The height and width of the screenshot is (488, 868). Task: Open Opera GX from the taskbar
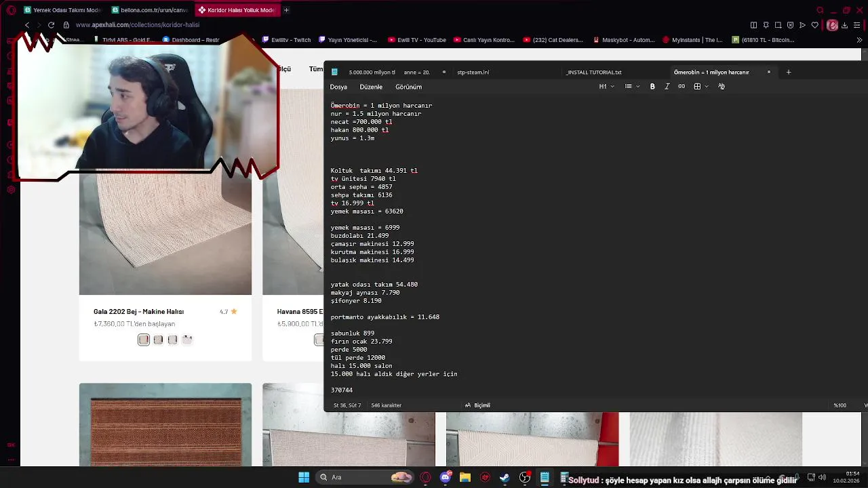[x=425, y=477]
